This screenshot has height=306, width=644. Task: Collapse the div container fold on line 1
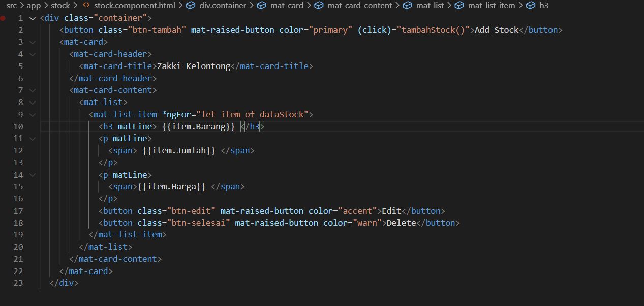pos(33,18)
